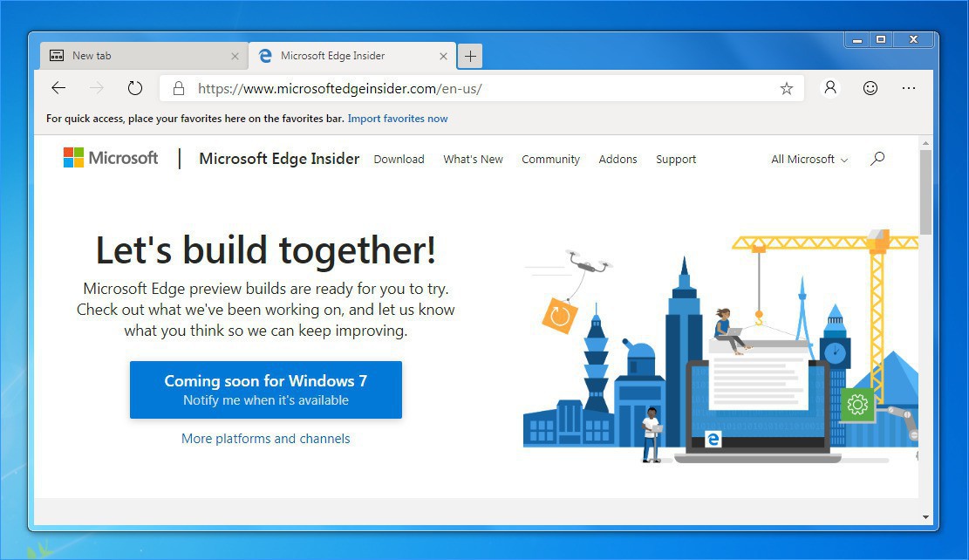This screenshot has width=969, height=560.
Task: Click Coming soon for Windows 7 button
Action: tap(266, 390)
